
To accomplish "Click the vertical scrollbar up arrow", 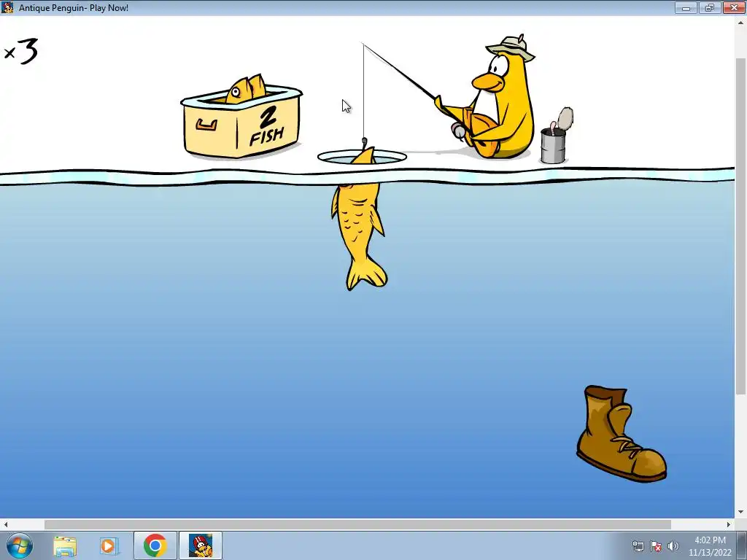I will point(741,22).
